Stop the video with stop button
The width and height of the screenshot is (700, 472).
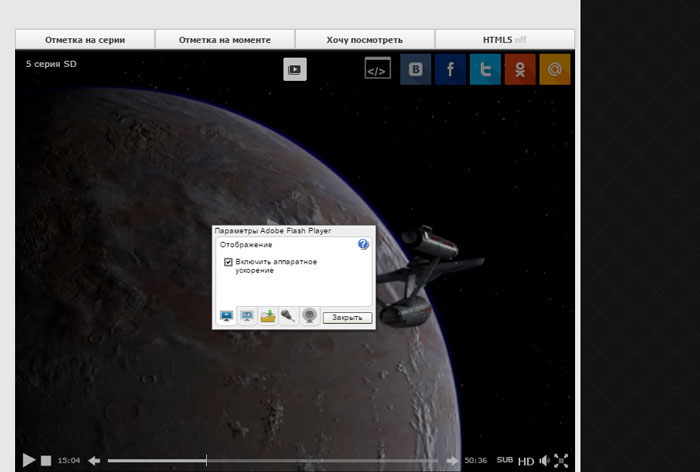[46, 460]
